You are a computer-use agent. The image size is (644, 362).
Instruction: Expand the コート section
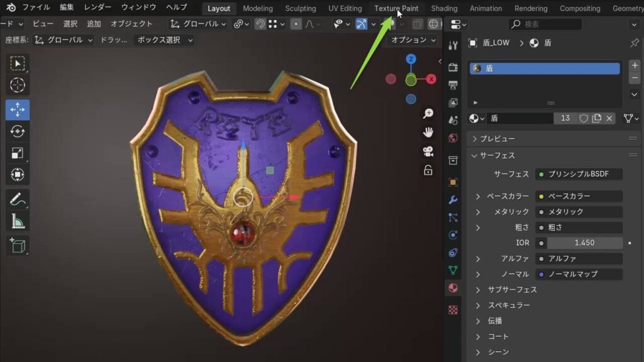coord(478,337)
